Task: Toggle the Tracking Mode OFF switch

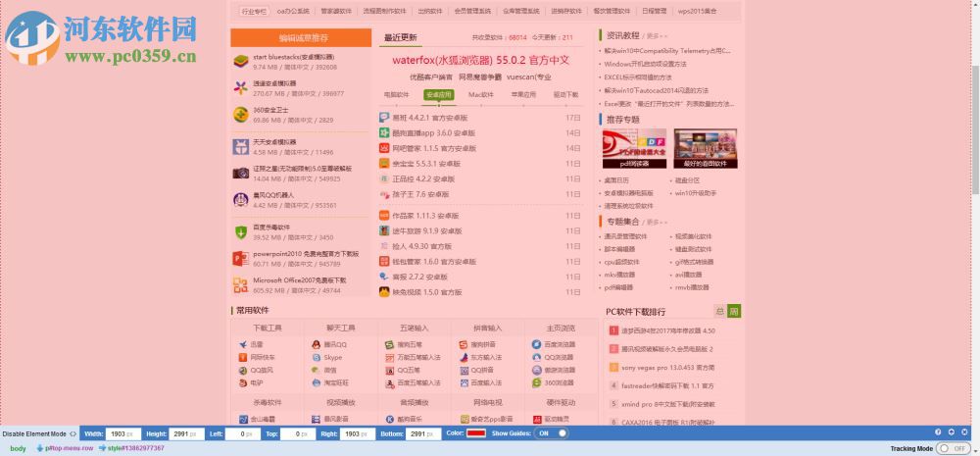Action: (x=954, y=449)
